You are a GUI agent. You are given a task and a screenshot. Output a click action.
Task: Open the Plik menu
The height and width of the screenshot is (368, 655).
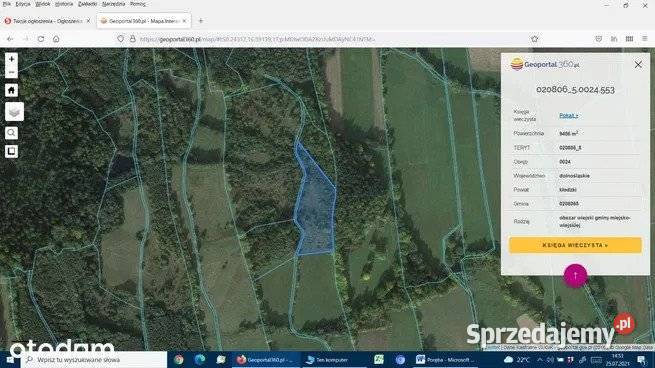(7, 4)
